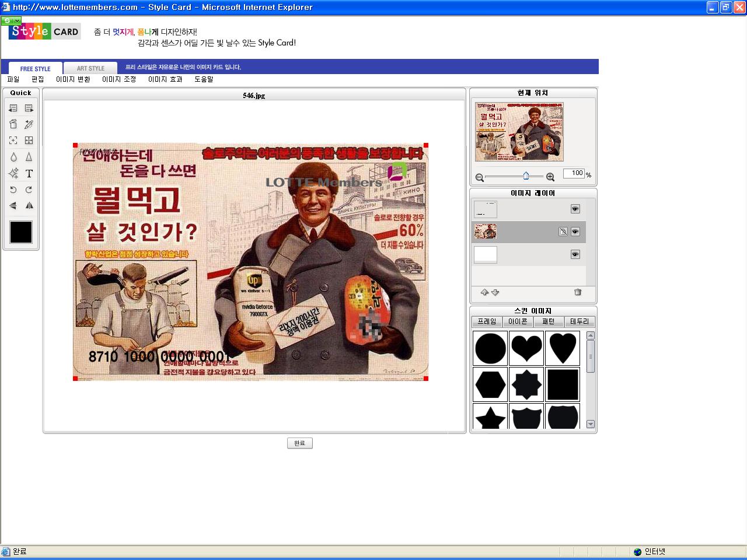This screenshot has width=747, height=560.
Task: Click the navigator preview thumbnail
Action: 519,132
